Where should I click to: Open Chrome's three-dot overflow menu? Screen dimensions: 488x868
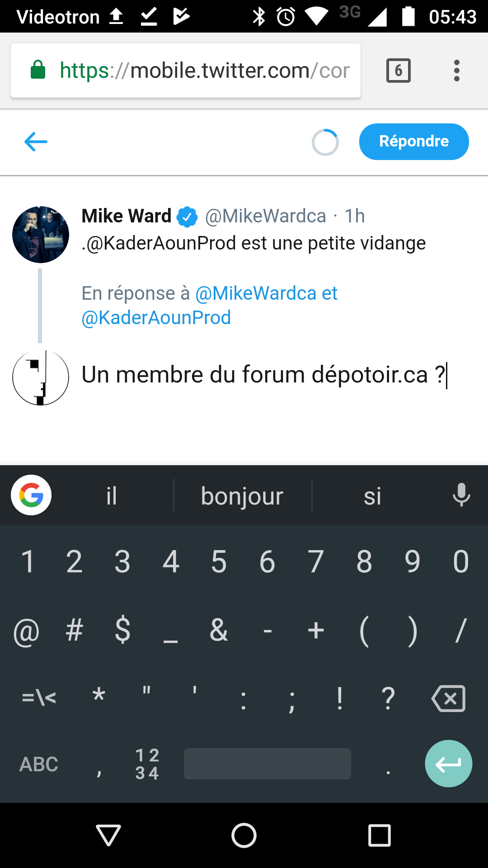click(x=457, y=71)
